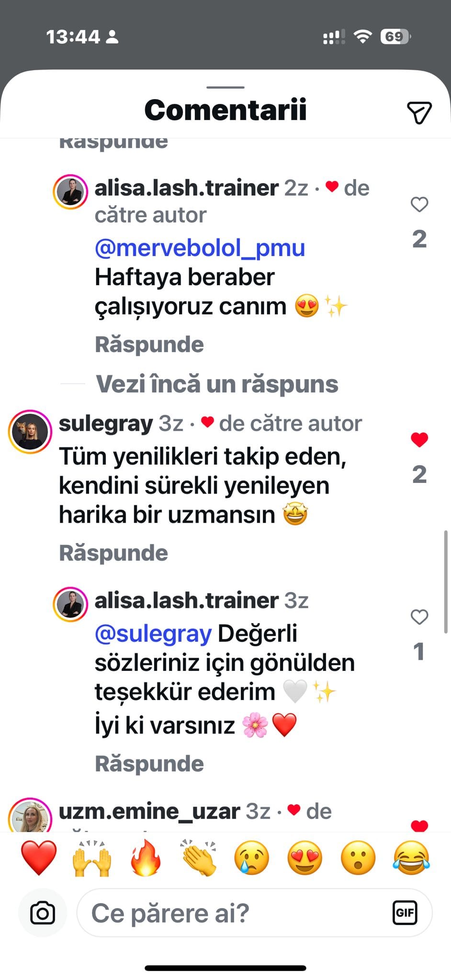Grab the sheet drag handle above Comentarii

pyautogui.click(x=225, y=88)
